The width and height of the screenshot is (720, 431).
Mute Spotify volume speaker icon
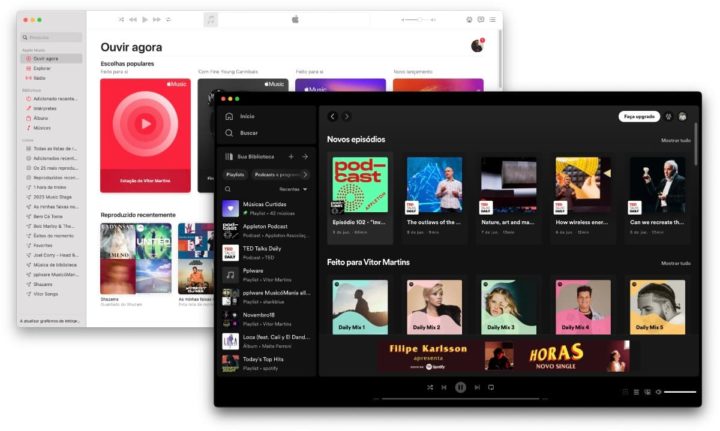[x=658, y=392]
